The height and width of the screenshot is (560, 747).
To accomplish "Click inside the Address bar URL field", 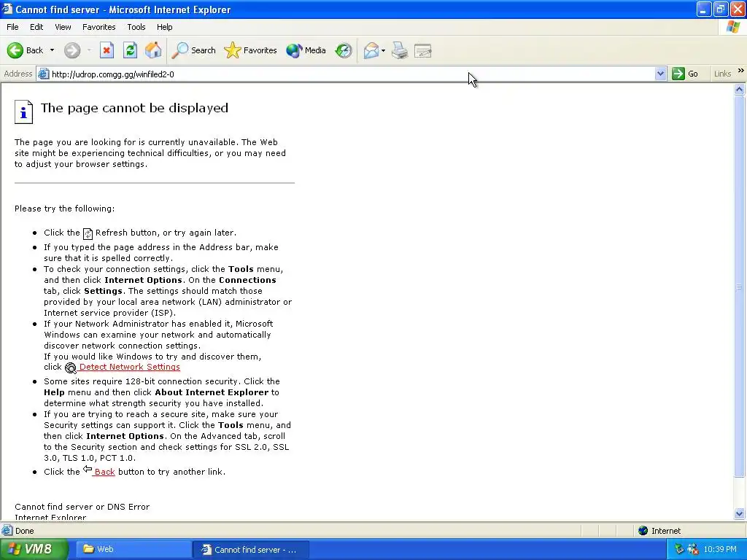I will point(352,74).
